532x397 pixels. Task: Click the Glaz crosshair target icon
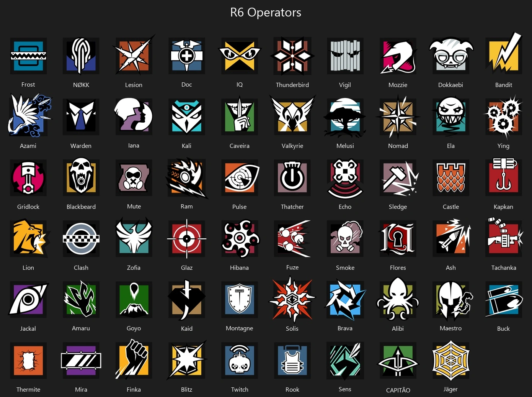click(x=187, y=239)
